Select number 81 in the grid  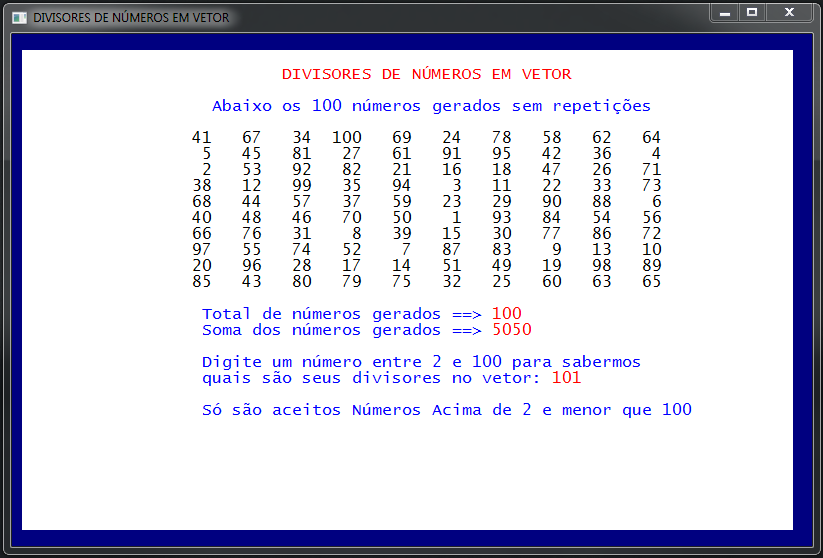tap(302, 154)
